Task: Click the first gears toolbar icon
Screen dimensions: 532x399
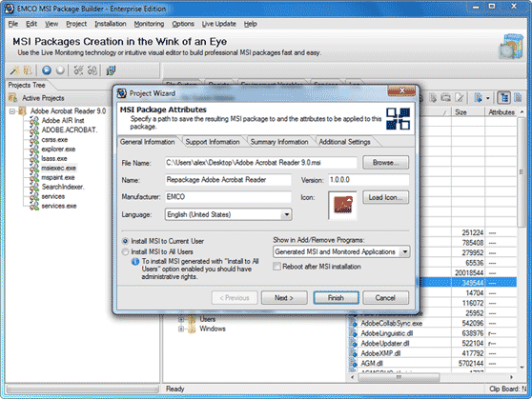Action: pos(79,70)
